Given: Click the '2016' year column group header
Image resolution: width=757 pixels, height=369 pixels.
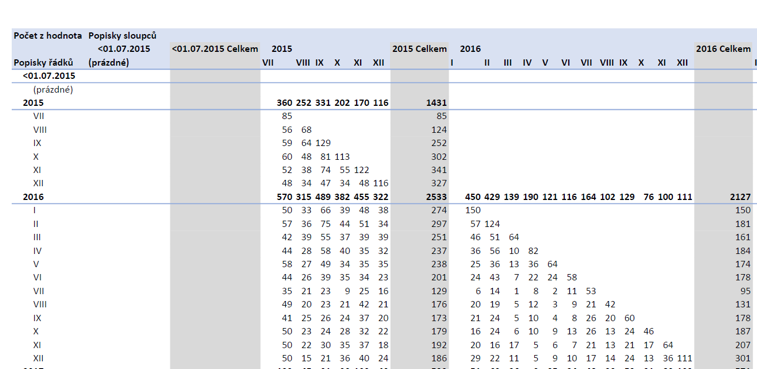Looking at the screenshot, I should pos(470,49).
